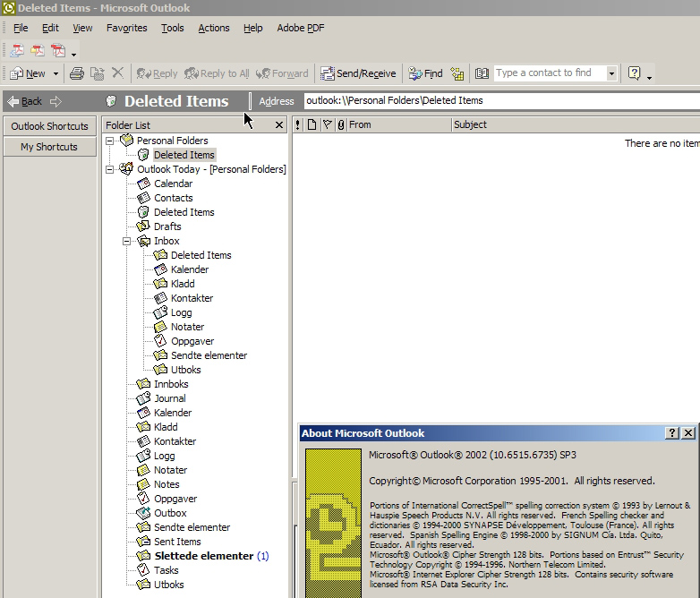Image resolution: width=700 pixels, height=598 pixels.
Task: Print with the printer icon
Action: tap(77, 73)
